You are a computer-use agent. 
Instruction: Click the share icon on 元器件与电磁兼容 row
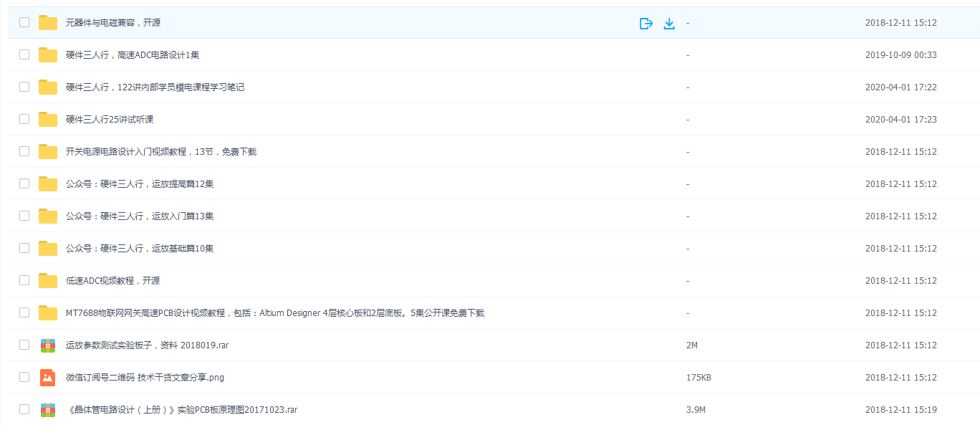point(646,23)
